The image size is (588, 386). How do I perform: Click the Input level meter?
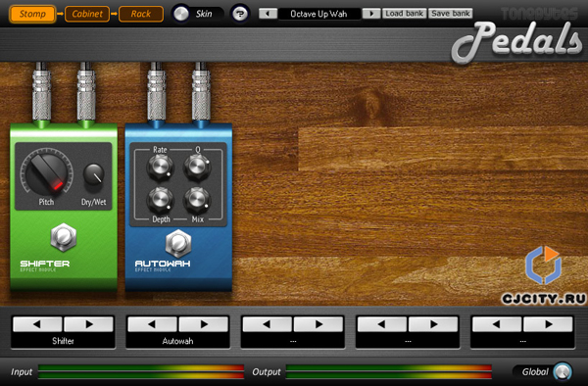click(141, 371)
